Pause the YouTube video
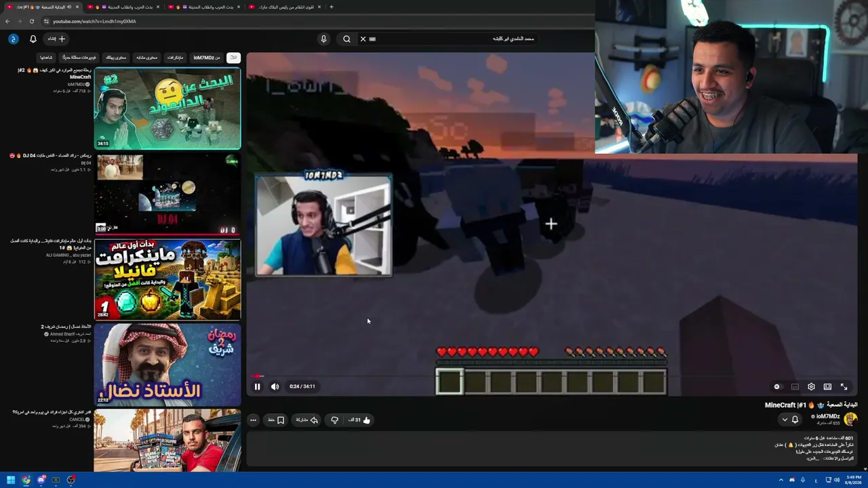 pyautogui.click(x=257, y=386)
